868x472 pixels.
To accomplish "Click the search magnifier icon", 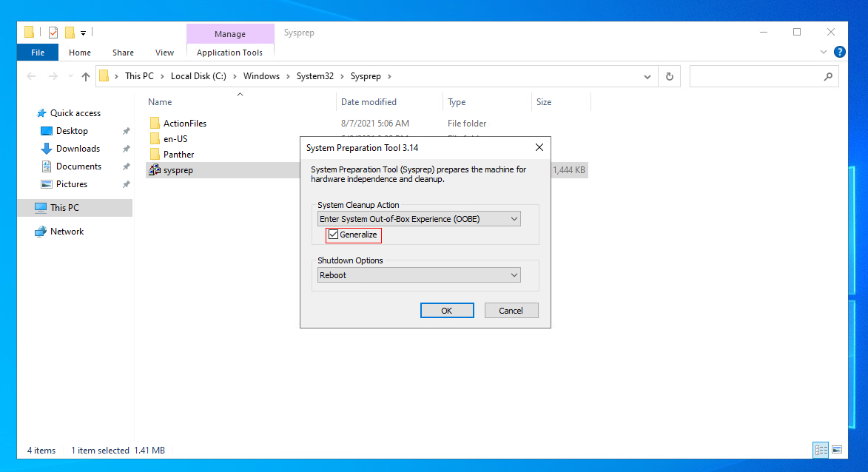I will tap(828, 76).
